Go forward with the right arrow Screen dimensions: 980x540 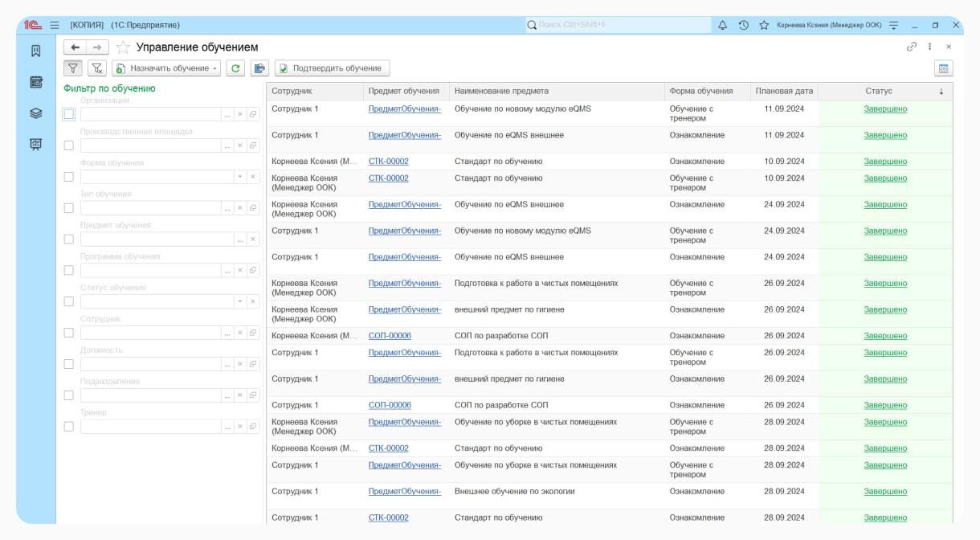coord(96,47)
